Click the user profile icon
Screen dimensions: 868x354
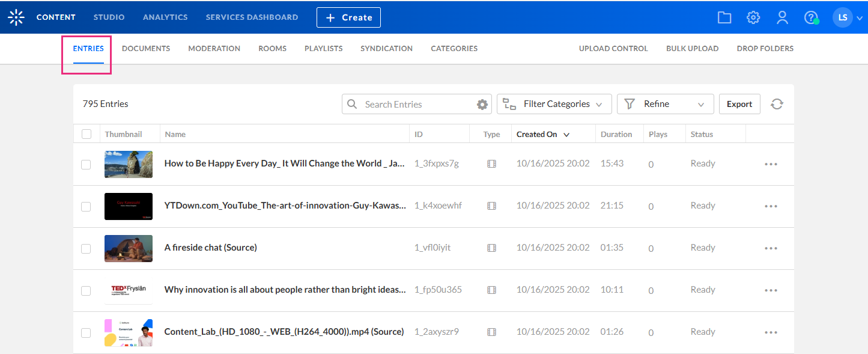tap(782, 17)
